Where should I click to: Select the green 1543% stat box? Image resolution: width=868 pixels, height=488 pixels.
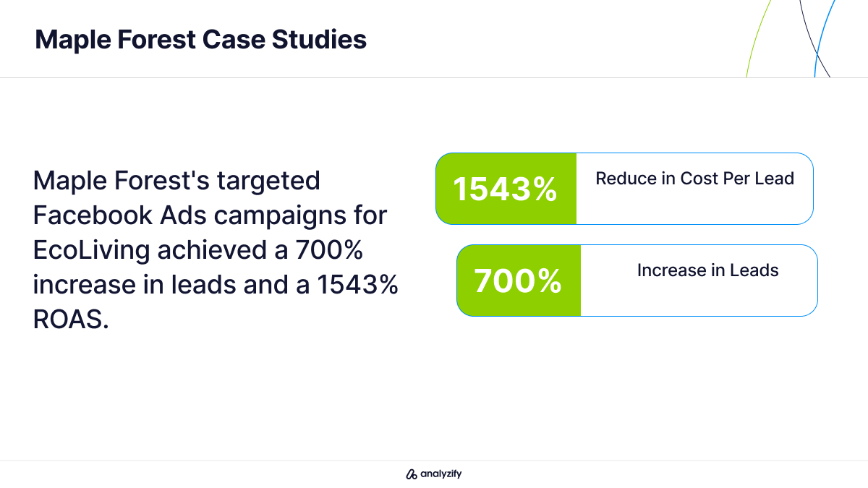506,189
